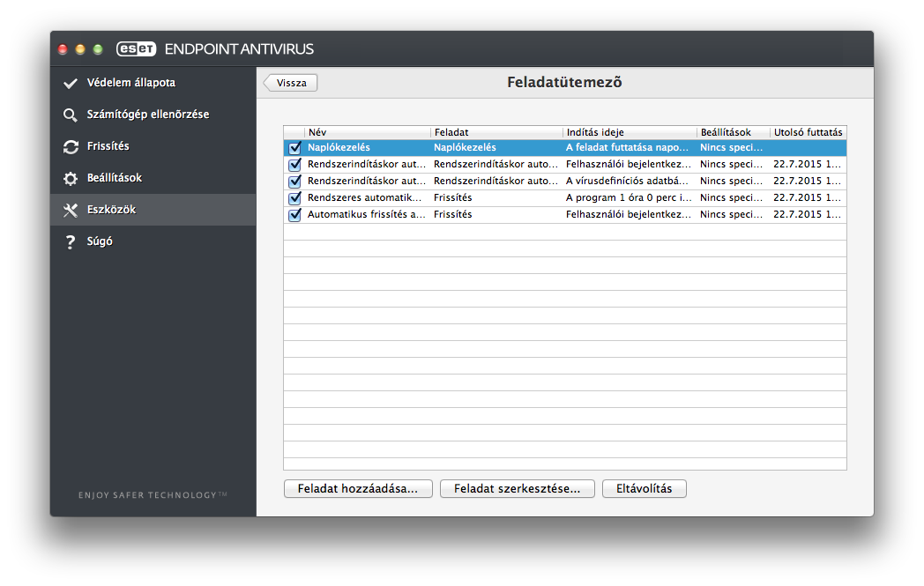Select the Rendszeres automatik... task name

[365, 197]
